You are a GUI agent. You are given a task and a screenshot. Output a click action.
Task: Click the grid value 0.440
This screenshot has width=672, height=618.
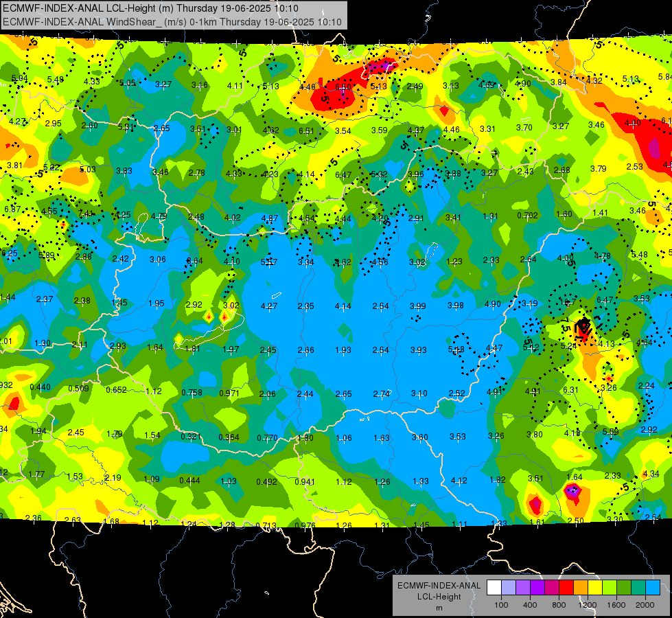pos(40,387)
